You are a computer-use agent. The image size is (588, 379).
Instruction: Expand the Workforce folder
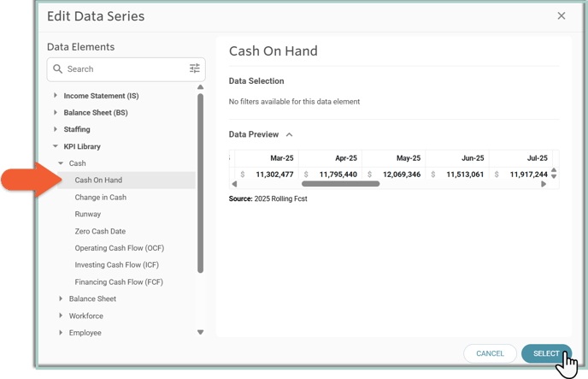[x=61, y=316]
